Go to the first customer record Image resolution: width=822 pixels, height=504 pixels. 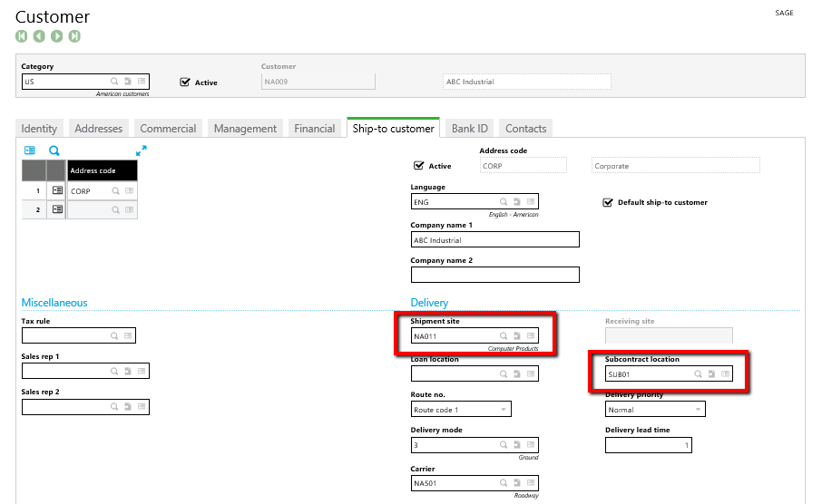(22, 36)
